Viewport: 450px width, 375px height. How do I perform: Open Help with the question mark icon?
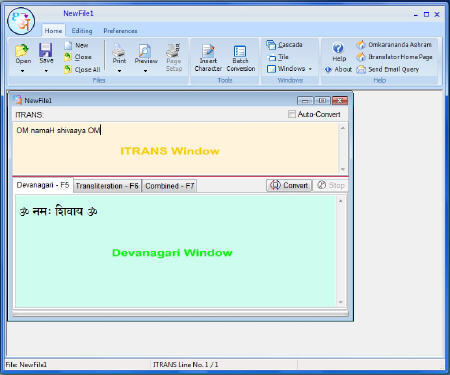coord(338,48)
